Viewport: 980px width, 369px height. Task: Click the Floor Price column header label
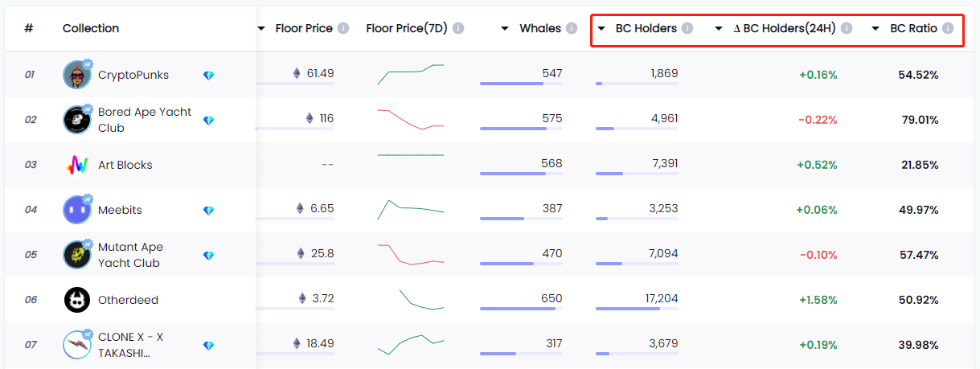304,28
